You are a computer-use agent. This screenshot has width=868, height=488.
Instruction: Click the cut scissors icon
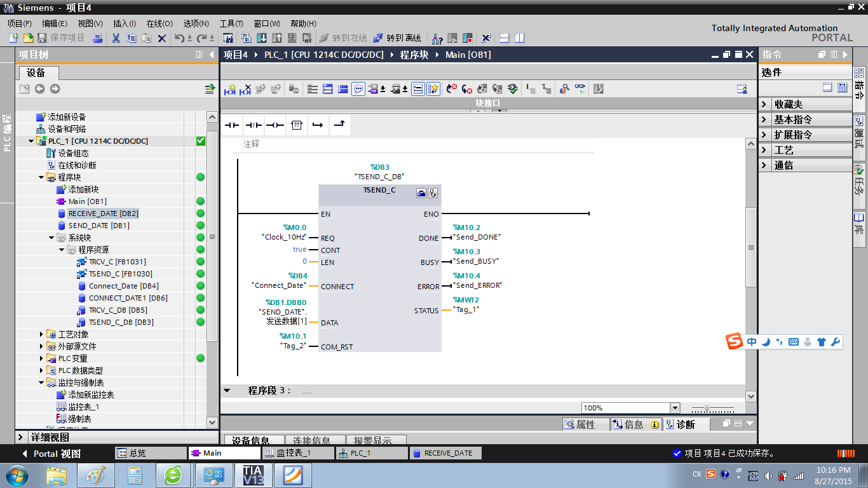116,38
